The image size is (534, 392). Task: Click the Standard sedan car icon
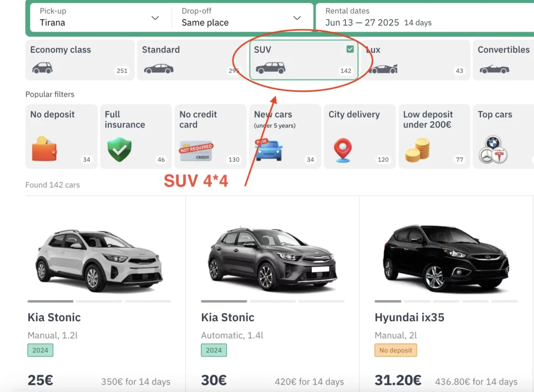159,69
